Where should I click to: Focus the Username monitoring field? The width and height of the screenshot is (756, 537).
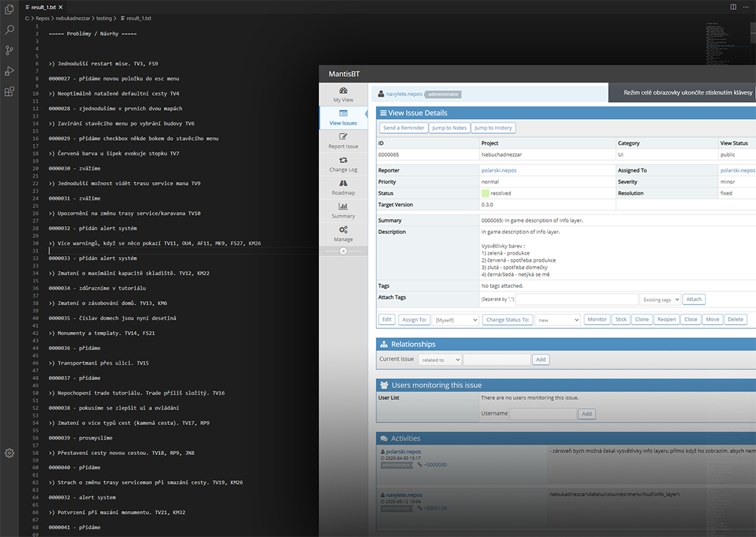tap(543, 414)
